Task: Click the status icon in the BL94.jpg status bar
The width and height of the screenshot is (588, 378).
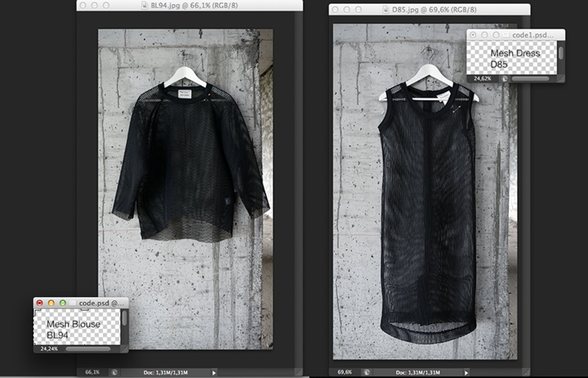Action: 115,372
